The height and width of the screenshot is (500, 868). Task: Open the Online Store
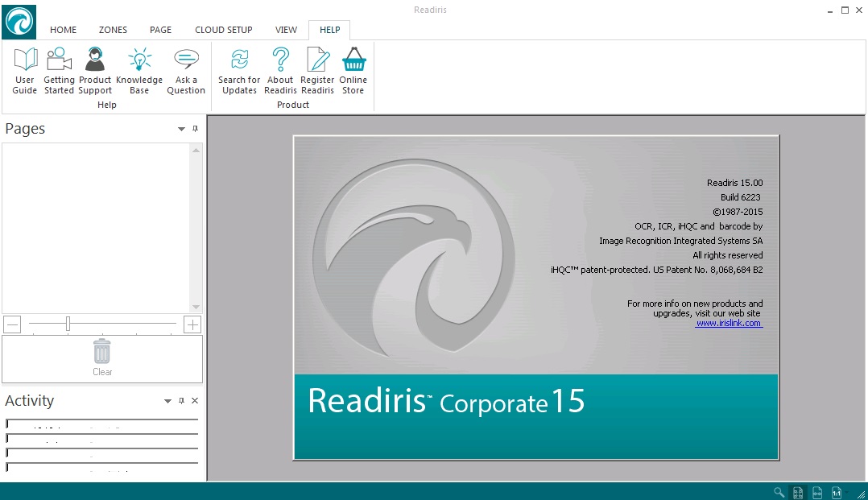point(353,71)
